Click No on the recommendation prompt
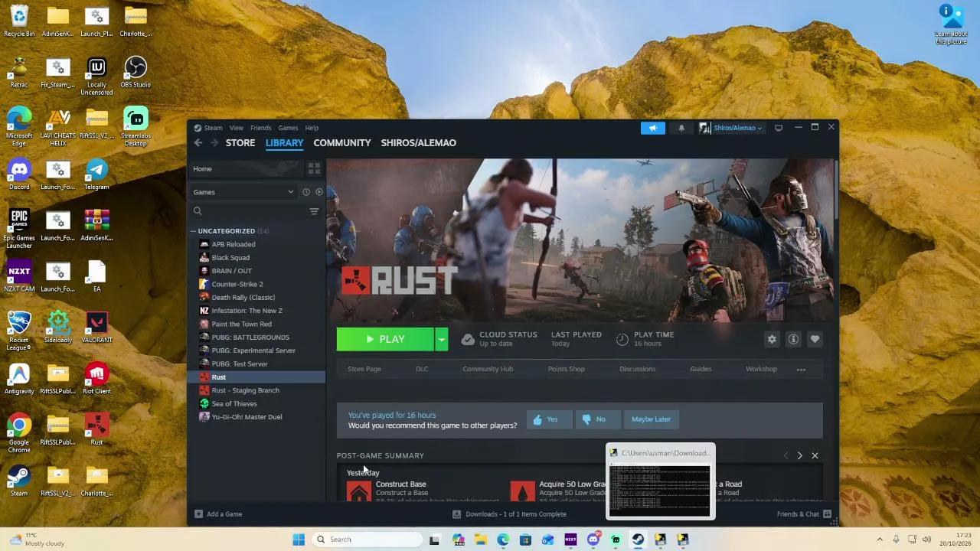This screenshot has height=551, width=980. tap(597, 419)
